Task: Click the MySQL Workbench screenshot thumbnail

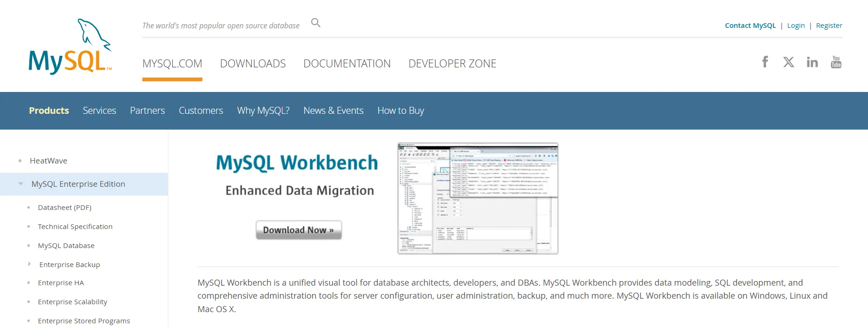Action: (478, 198)
